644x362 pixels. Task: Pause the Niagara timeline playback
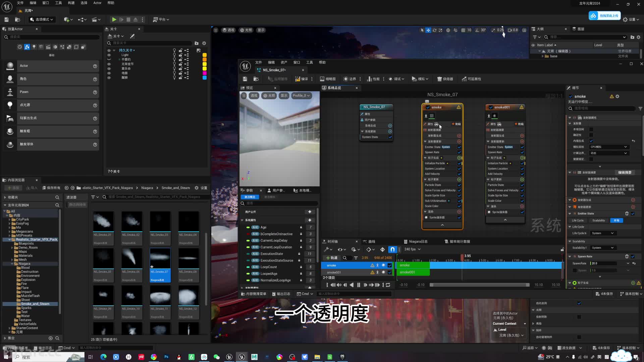[x=359, y=285]
